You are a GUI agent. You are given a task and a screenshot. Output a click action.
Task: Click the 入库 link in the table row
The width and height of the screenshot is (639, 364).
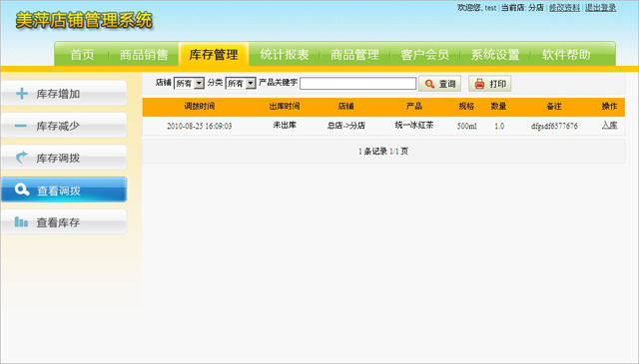click(x=610, y=126)
